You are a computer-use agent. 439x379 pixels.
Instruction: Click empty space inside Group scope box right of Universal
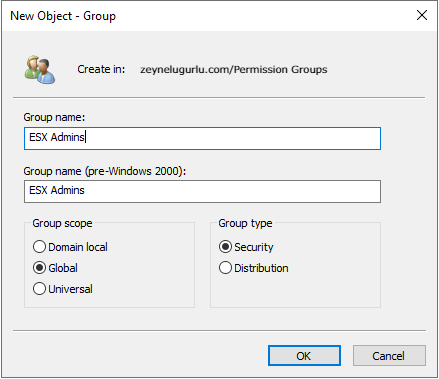tap(143, 289)
